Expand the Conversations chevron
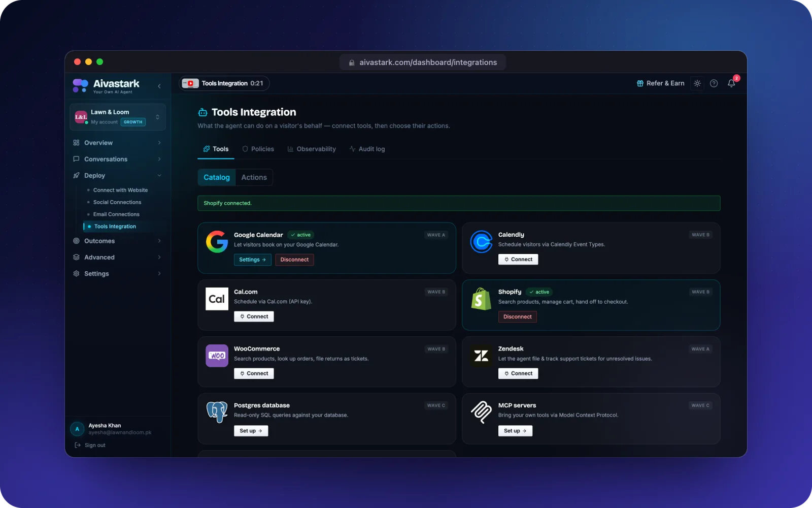This screenshot has height=508, width=812. pos(159,159)
